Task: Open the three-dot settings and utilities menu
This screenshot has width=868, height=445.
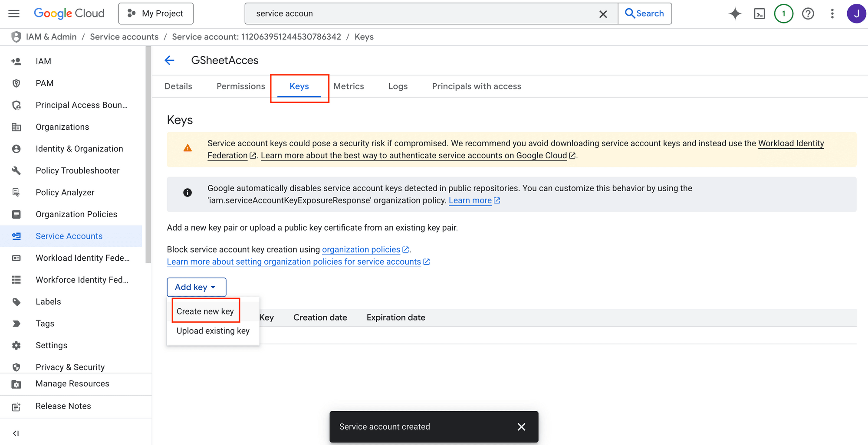Action: click(832, 14)
